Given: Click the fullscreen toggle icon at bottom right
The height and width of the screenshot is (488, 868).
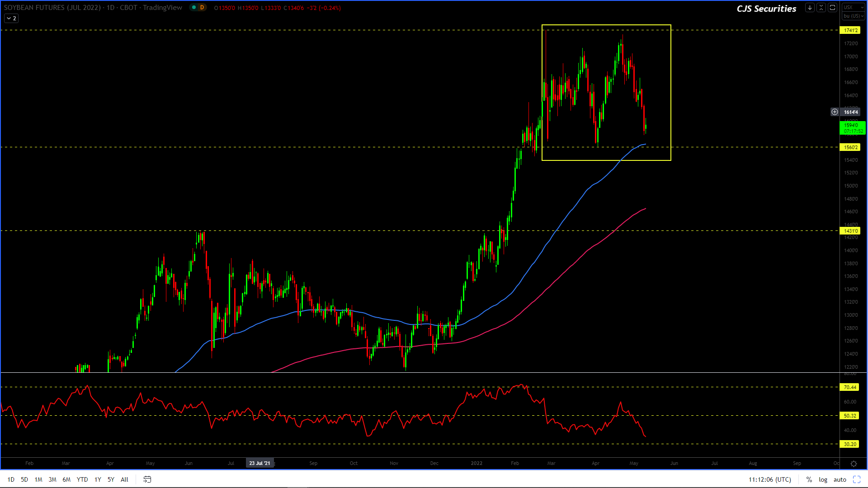Looking at the screenshot, I should [x=857, y=479].
